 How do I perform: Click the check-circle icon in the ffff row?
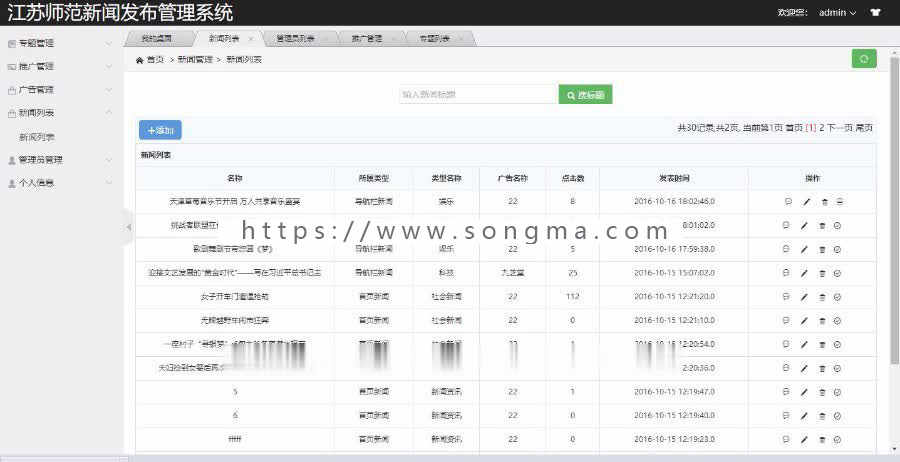[837, 439]
